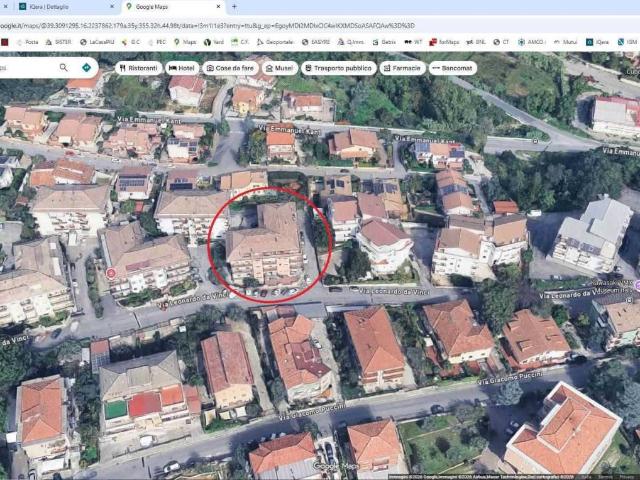The image size is (640, 480).
Task: Open directions with the blue arrow icon
Action: tap(86, 67)
